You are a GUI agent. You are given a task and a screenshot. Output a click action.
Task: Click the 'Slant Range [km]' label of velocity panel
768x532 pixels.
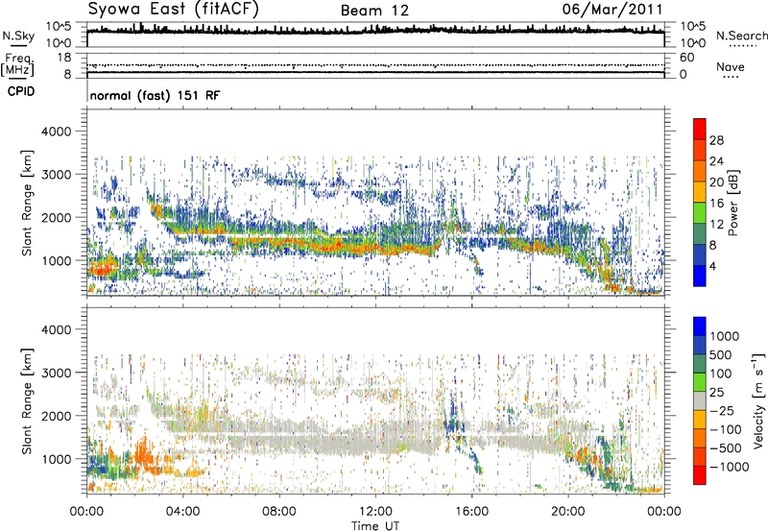pos(27,400)
